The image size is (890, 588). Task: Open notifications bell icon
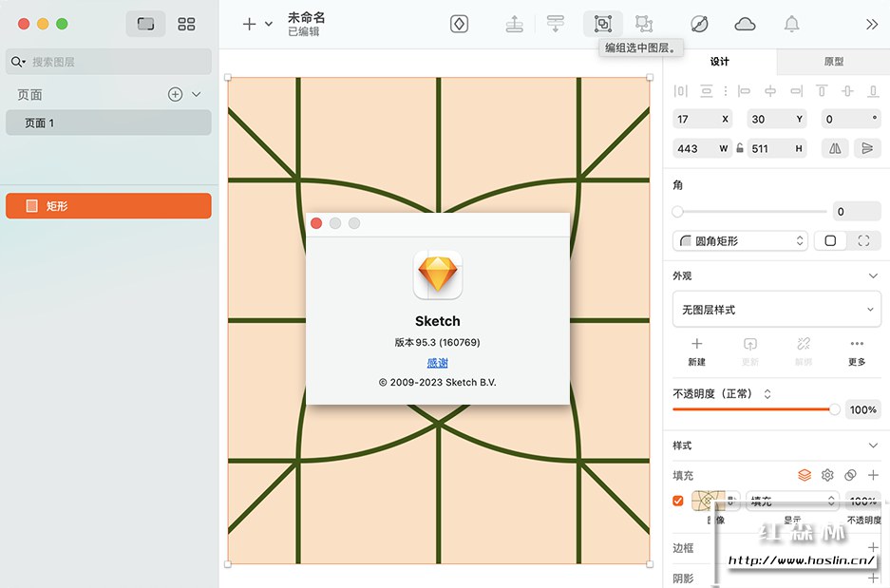(x=791, y=24)
